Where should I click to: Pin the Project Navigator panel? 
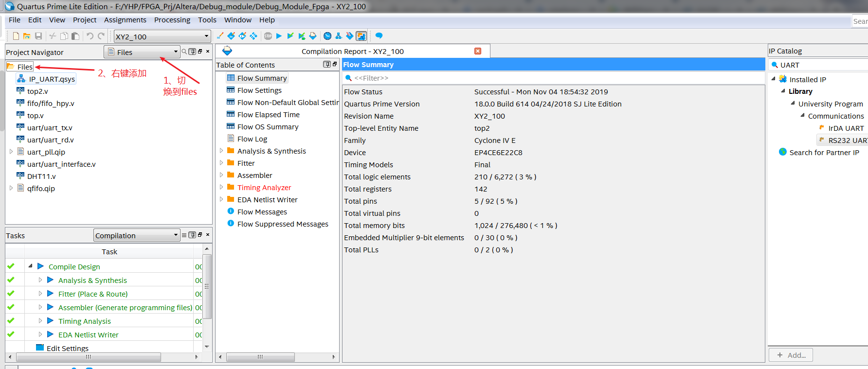click(x=193, y=52)
